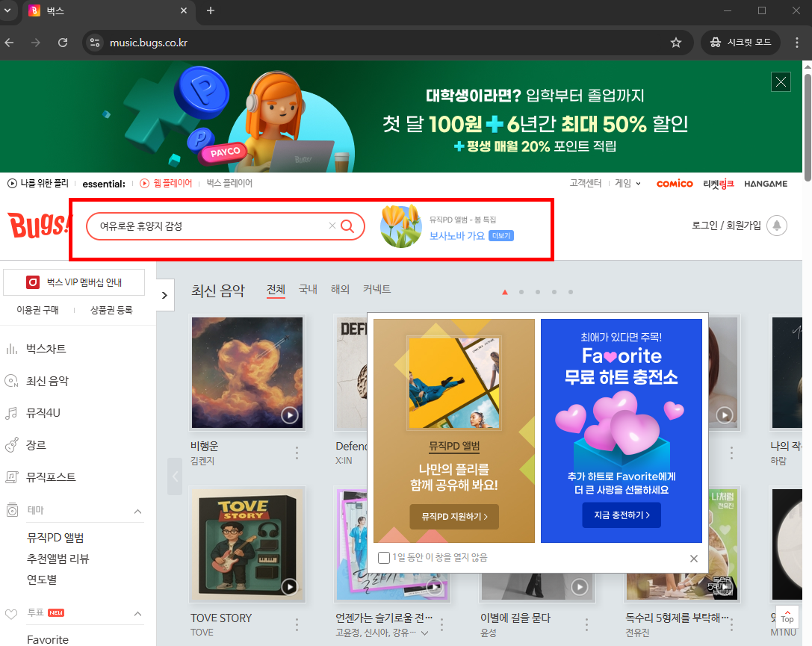Collapse the 테마 sidebar section
812x646 pixels.
pyautogui.click(x=137, y=512)
